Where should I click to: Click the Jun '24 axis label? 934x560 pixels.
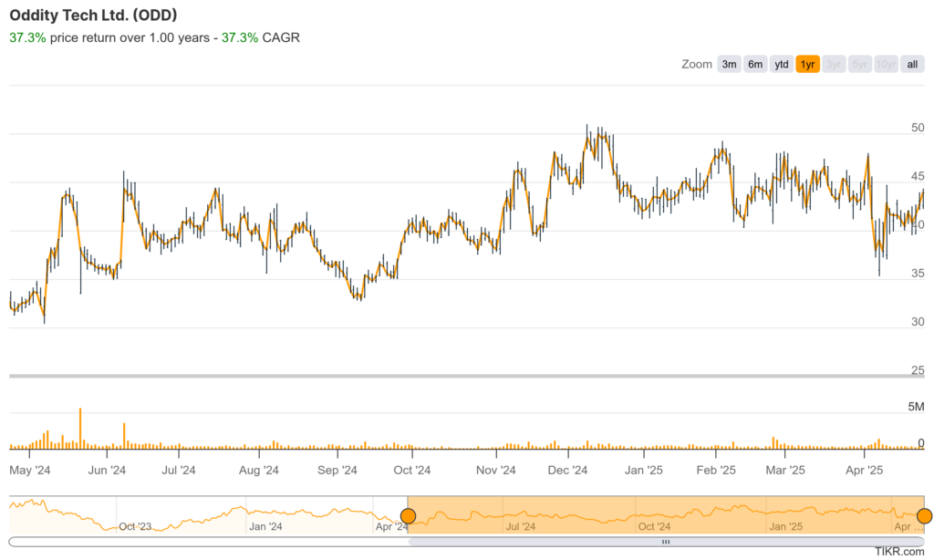coord(107,470)
